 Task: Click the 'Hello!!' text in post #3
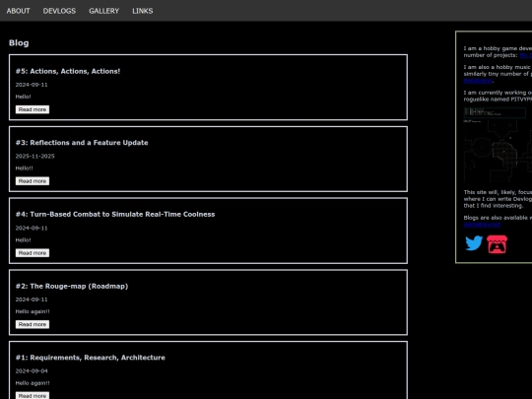click(x=24, y=168)
